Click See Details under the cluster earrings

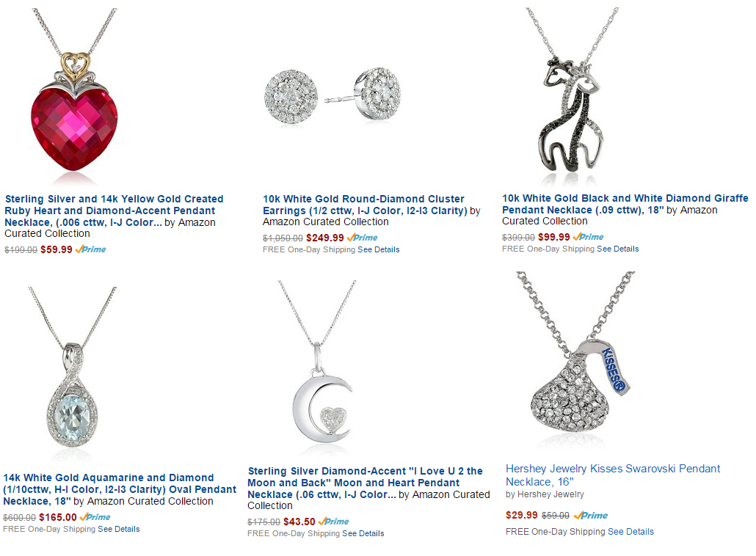(x=379, y=249)
